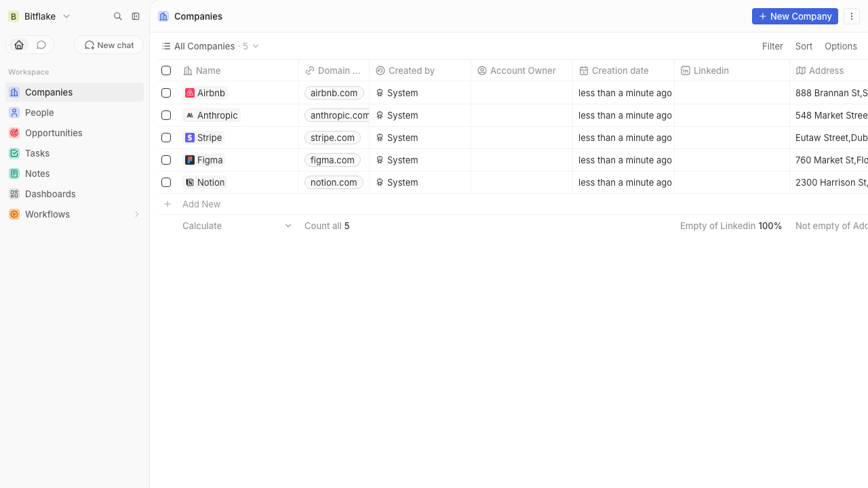The height and width of the screenshot is (488, 868).
Task: Expand the Workflows chevron
Action: click(x=136, y=214)
